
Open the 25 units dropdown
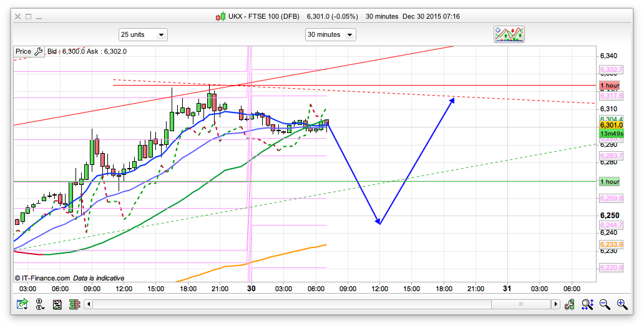(143, 35)
